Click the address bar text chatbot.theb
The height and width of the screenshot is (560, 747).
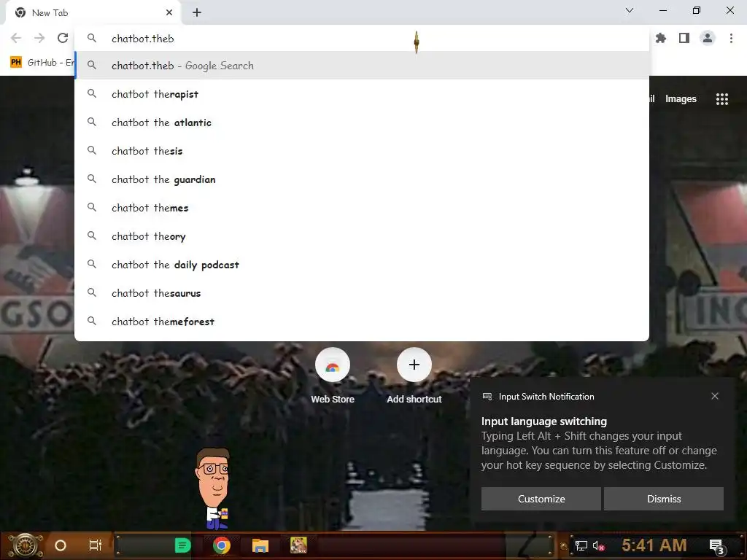click(x=142, y=39)
